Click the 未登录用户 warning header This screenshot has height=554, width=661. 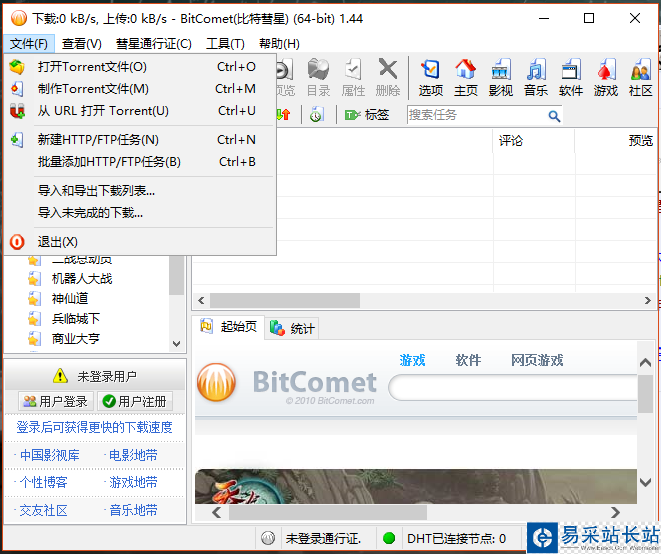(95, 376)
